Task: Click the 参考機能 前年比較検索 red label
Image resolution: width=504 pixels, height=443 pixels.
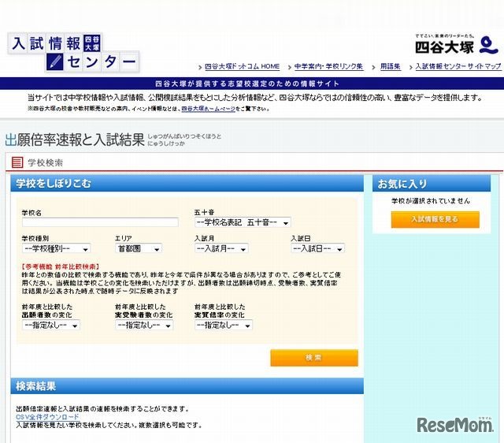Action: point(61,266)
